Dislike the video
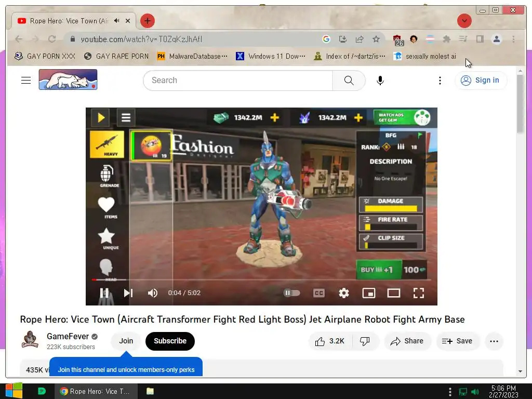The image size is (532, 399). coord(365,341)
